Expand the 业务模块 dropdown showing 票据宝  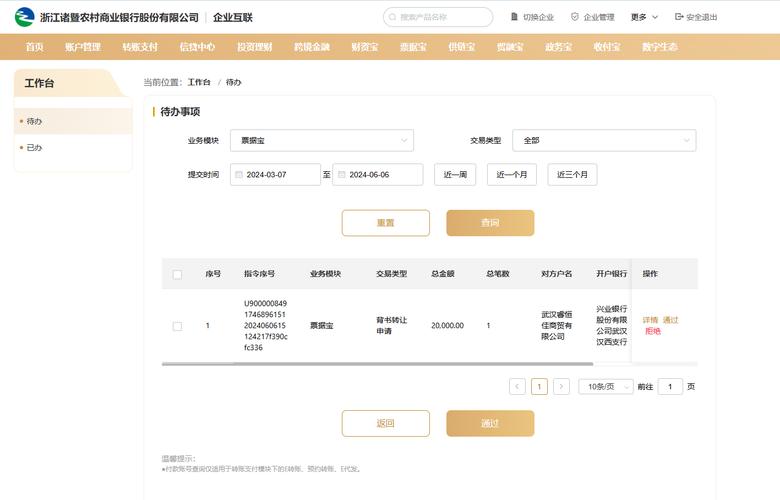pyautogui.click(x=321, y=141)
